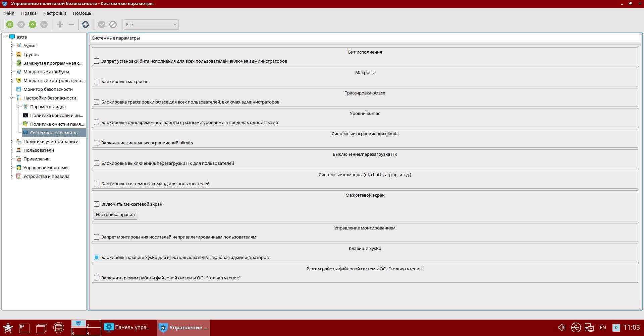
Task: Open the Настройки menu
Action: [x=54, y=13]
